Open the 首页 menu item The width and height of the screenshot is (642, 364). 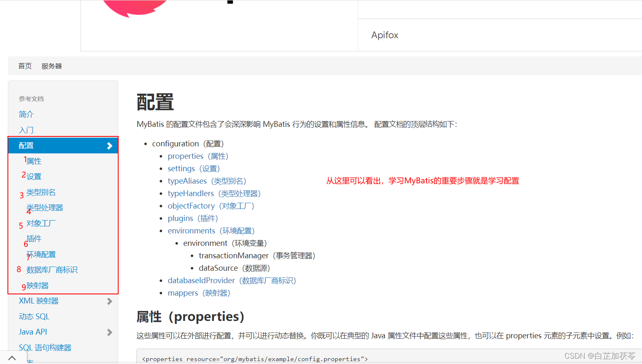click(x=24, y=66)
